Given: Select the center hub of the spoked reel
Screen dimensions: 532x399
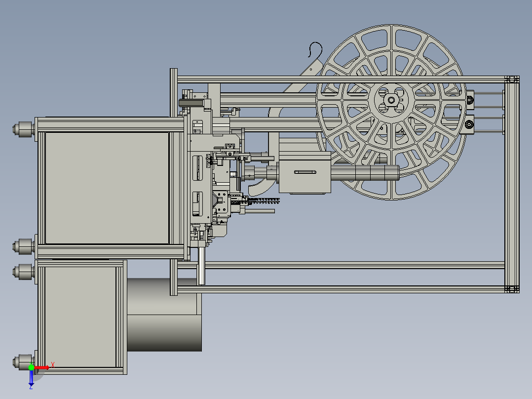Looking at the screenshot, I should coord(391,100).
